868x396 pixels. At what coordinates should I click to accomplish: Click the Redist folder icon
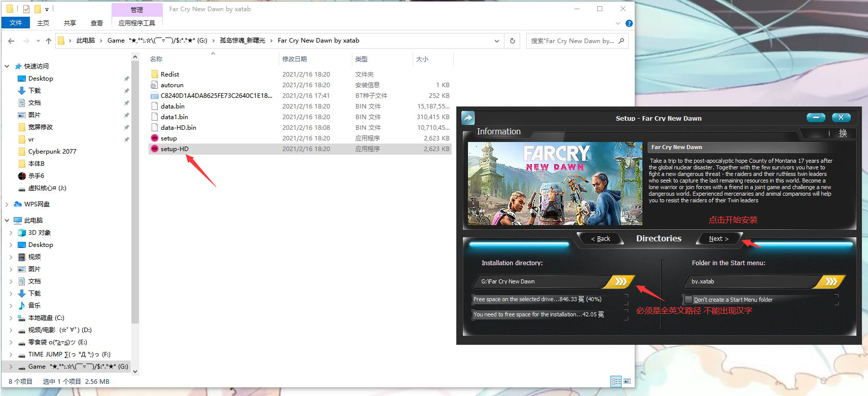click(x=155, y=74)
